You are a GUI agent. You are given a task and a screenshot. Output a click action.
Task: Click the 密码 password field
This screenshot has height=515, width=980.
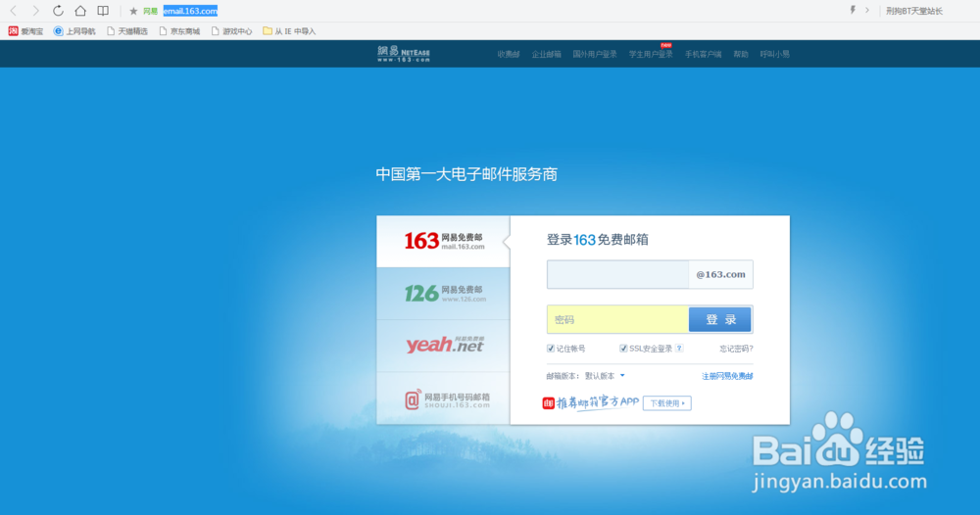[617, 319]
